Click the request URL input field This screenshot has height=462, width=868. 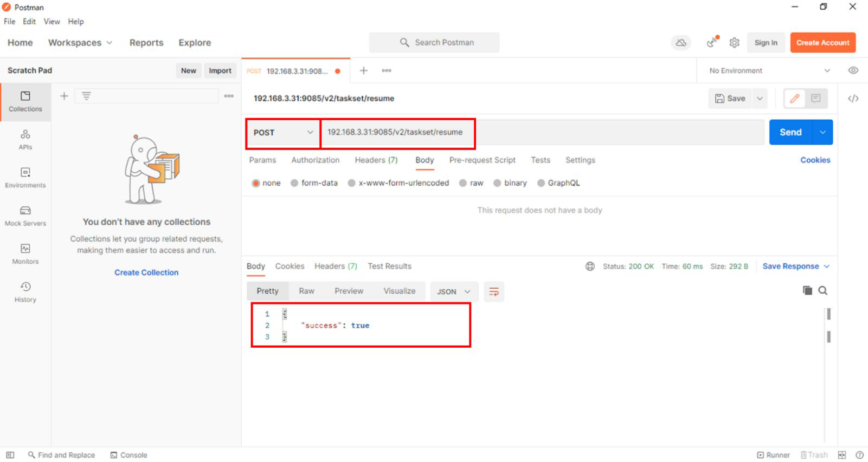click(542, 132)
